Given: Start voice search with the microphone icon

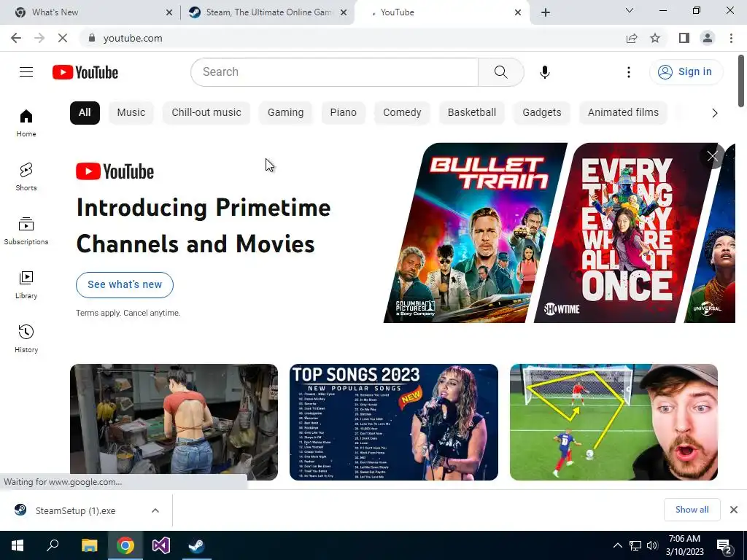Looking at the screenshot, I should [x=544, y=72].
